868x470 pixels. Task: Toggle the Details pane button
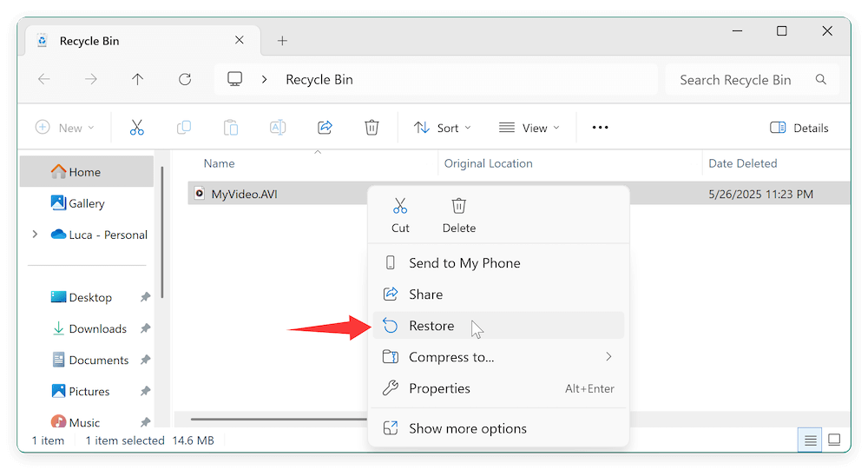tap(799, 128)
